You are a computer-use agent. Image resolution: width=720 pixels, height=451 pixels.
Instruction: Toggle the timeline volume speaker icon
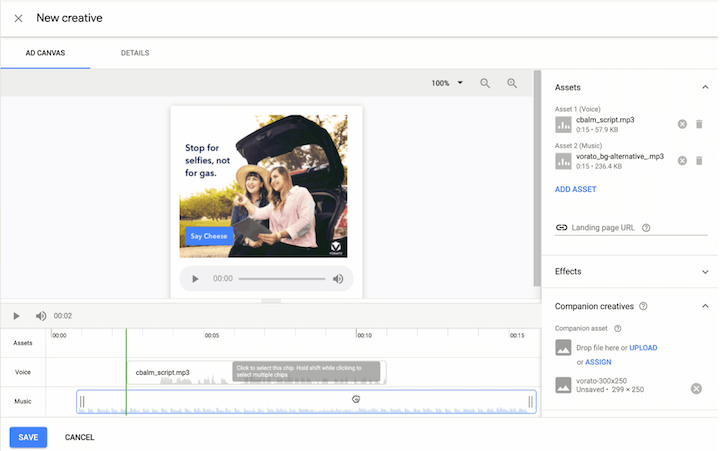point(41,316)
